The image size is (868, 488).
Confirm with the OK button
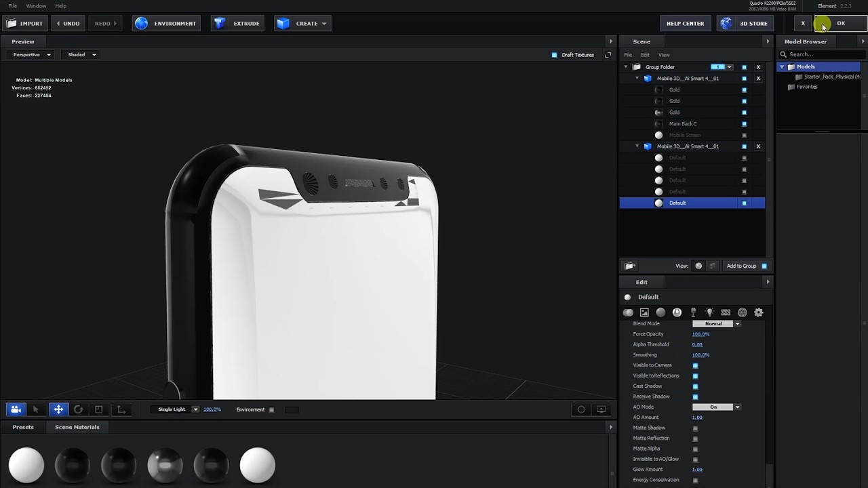[841, 23]
